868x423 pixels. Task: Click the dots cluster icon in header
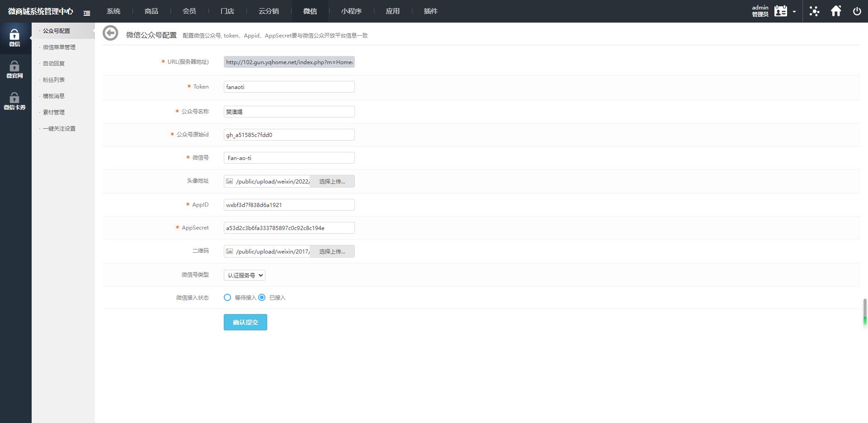tap(814, 11)
